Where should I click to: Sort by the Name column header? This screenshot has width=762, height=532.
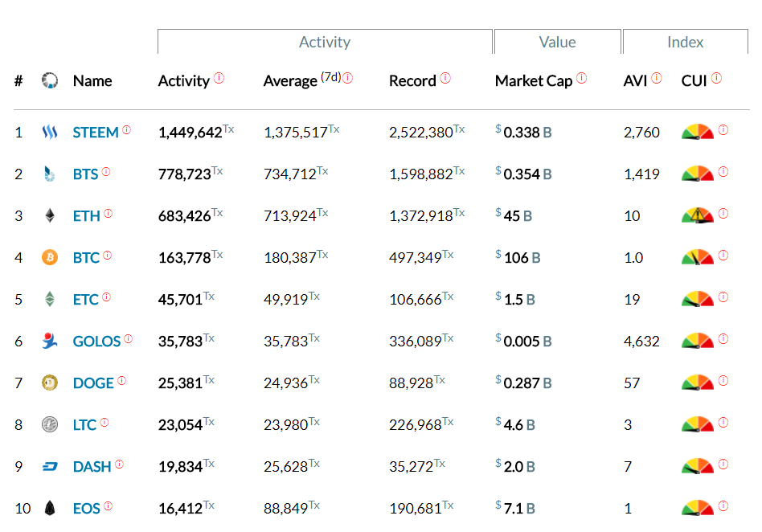(92, 81)
